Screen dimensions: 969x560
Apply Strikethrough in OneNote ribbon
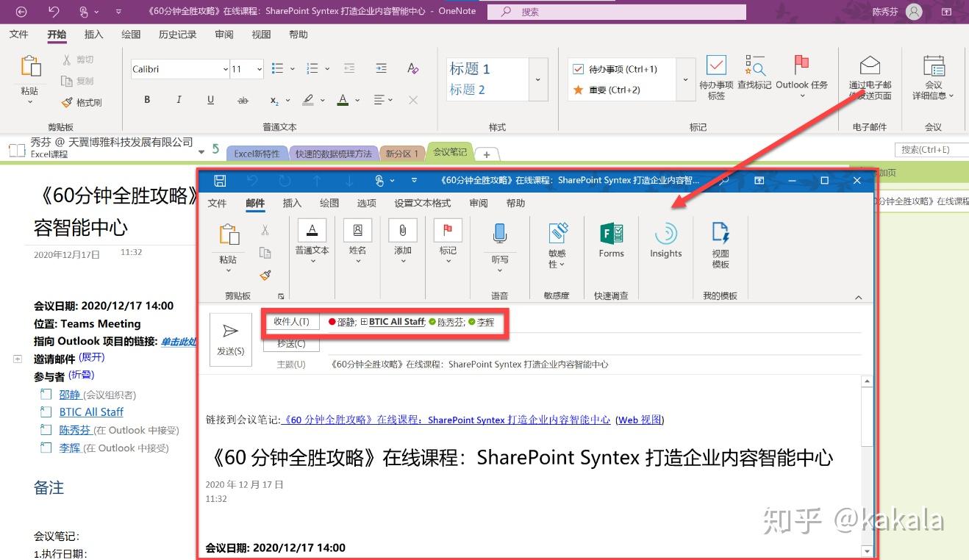[x=243, y=100]
